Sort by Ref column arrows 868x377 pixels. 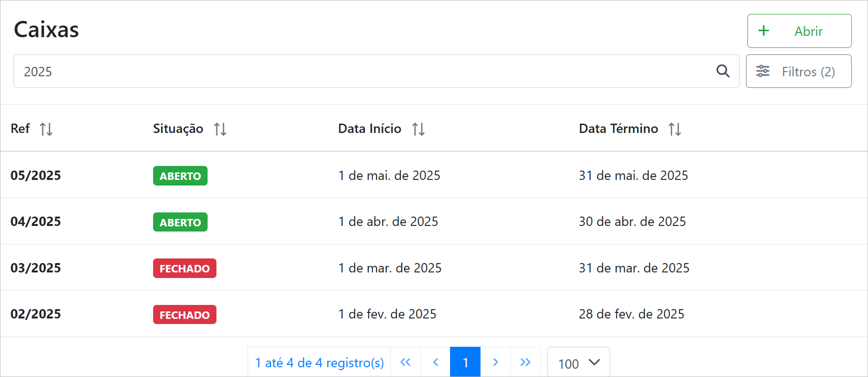point(46,129)
